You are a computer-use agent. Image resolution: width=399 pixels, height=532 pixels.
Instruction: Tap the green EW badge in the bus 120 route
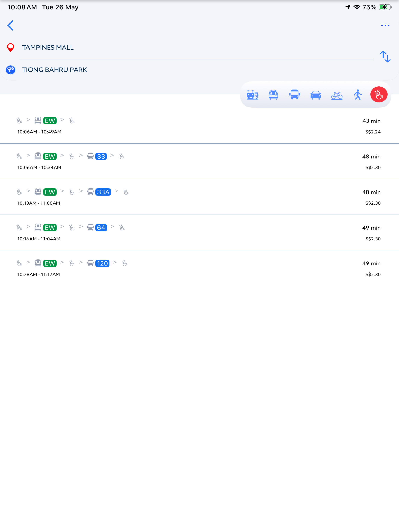point(50,263)
